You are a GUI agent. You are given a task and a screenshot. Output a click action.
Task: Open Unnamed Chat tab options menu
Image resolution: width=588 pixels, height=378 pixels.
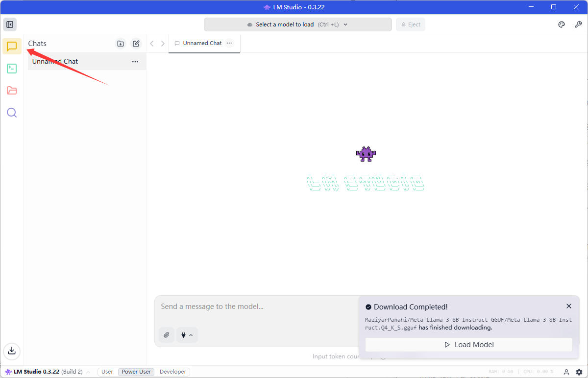click(229, 43)
